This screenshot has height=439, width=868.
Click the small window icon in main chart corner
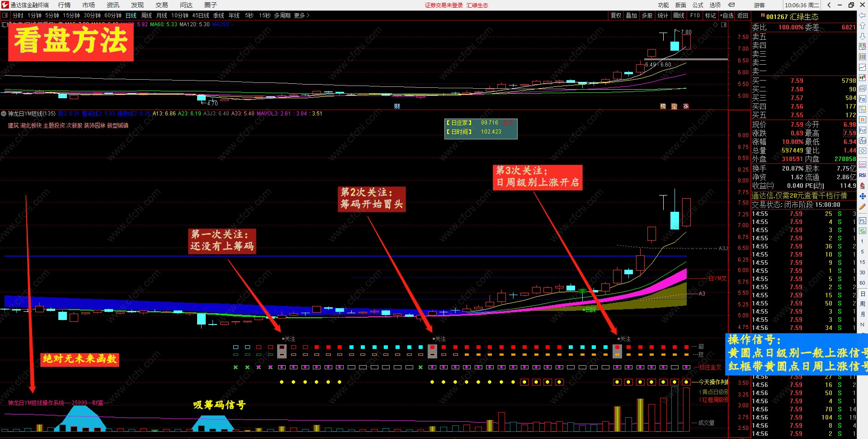coord(724,24)
